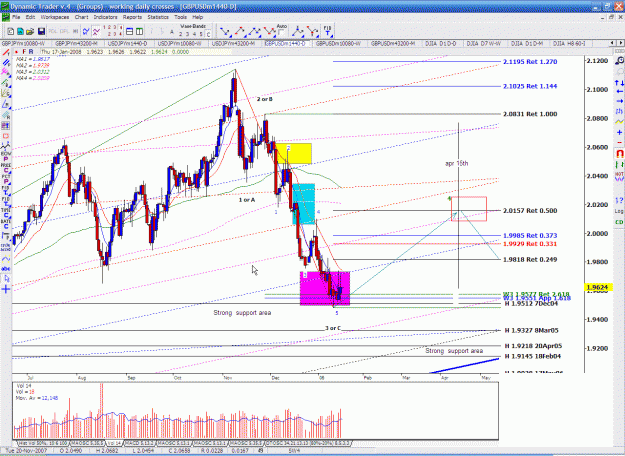Click the right arrow scroll icon in right sidebar

coord(619,101)
